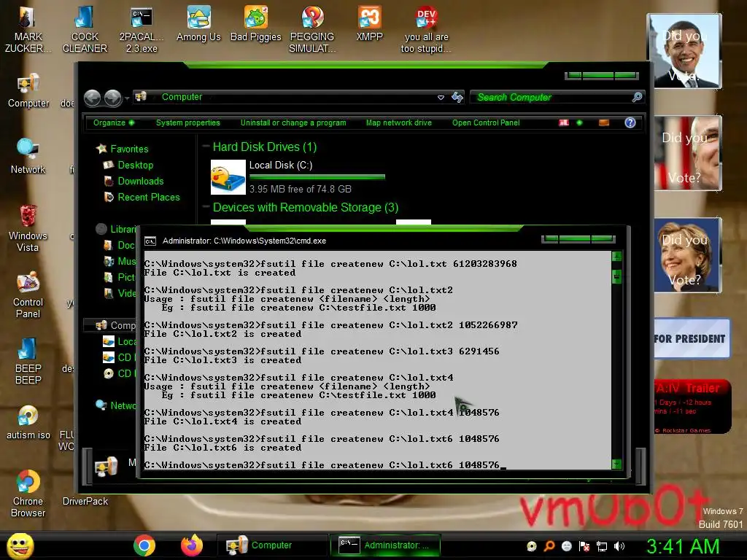
Task: Refresh the Computer address bar
Action: (457, 97)
